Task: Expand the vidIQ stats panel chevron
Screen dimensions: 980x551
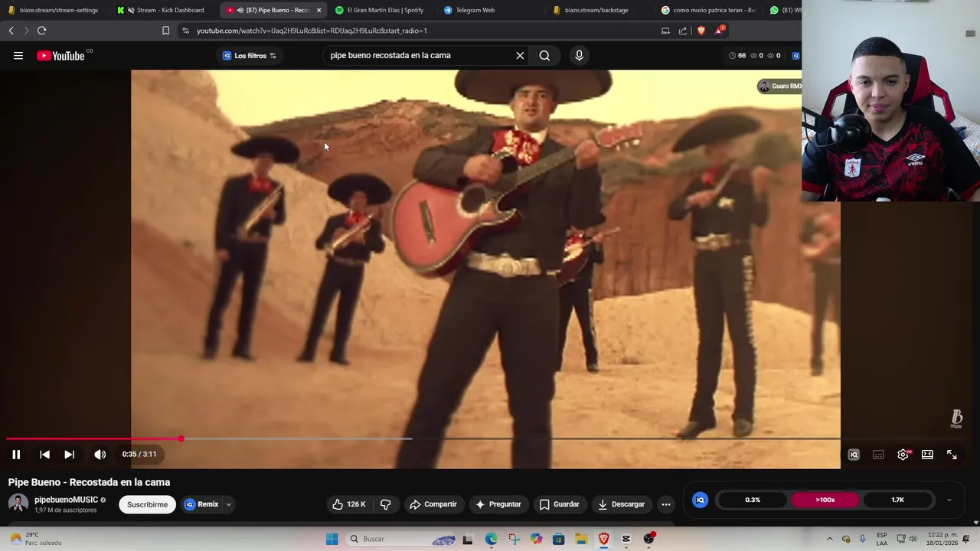Action: tap(949, 500)
